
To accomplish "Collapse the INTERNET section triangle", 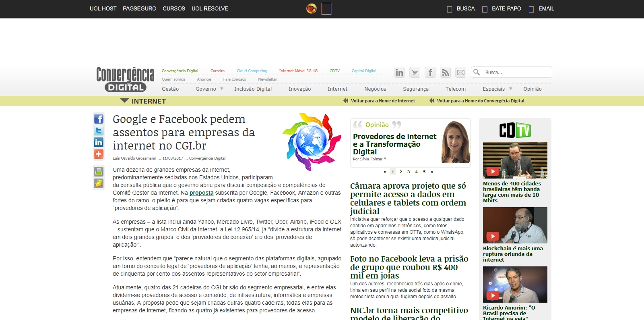I will pos(124,101).
